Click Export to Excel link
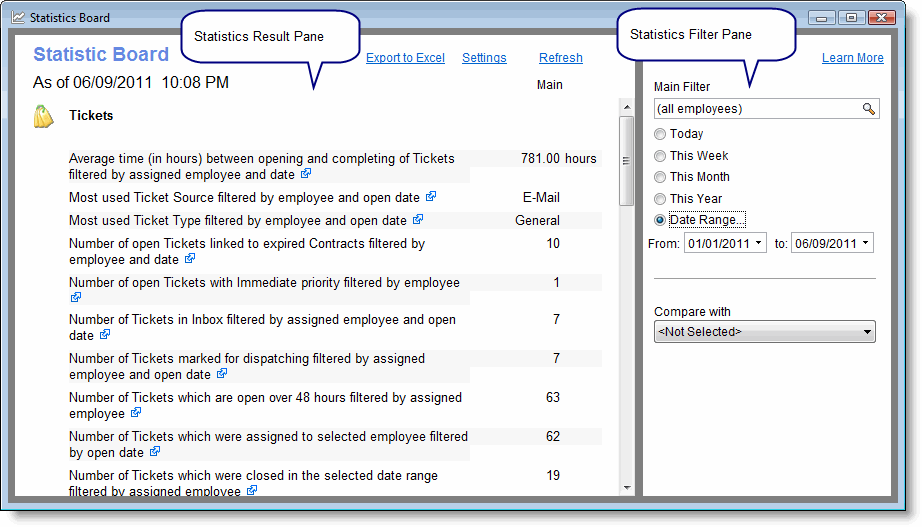922x527 pixels. pos(405,58)
